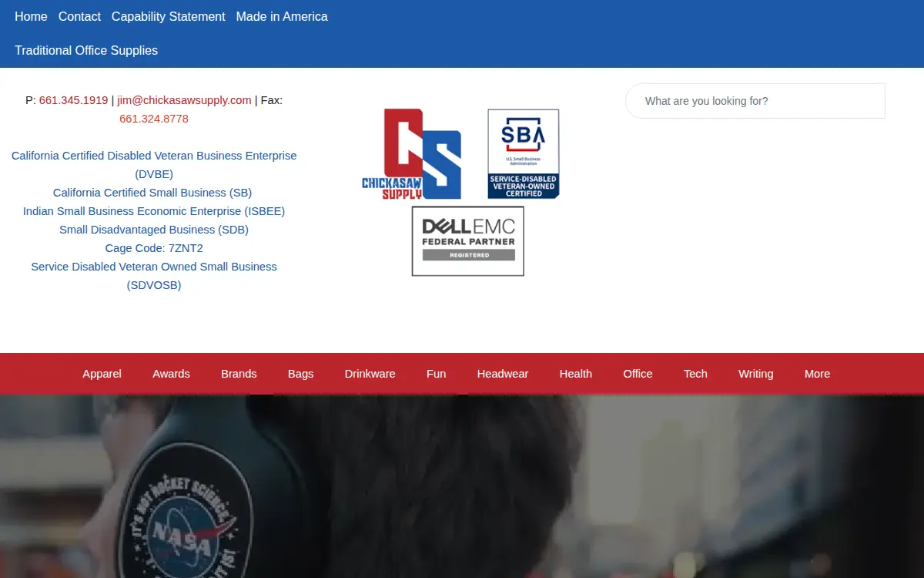Viewport: 924px width, 578px height.
Task: Open the Tech category
Action: click(x=695, y=374)
